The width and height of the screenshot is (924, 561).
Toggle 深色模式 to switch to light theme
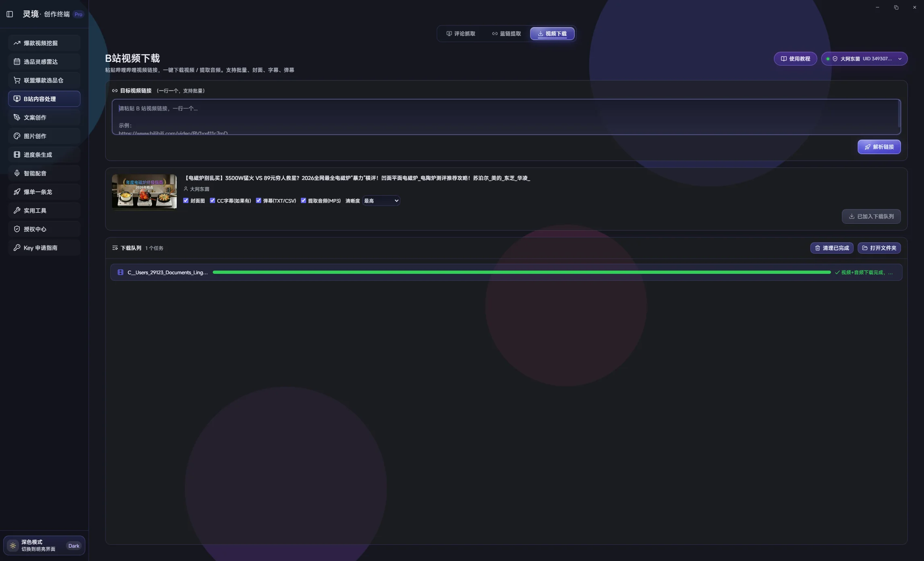[x=44, y=545]
